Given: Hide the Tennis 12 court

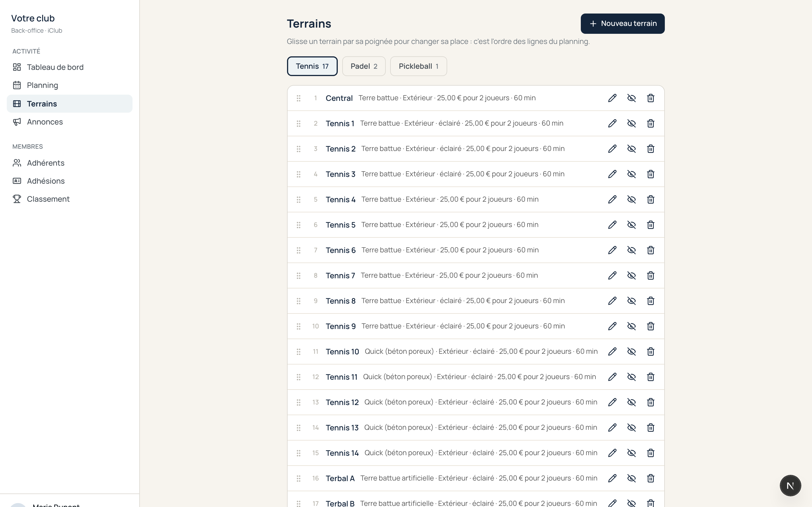Looking at the screenshot, I should (x=631, y=402).
